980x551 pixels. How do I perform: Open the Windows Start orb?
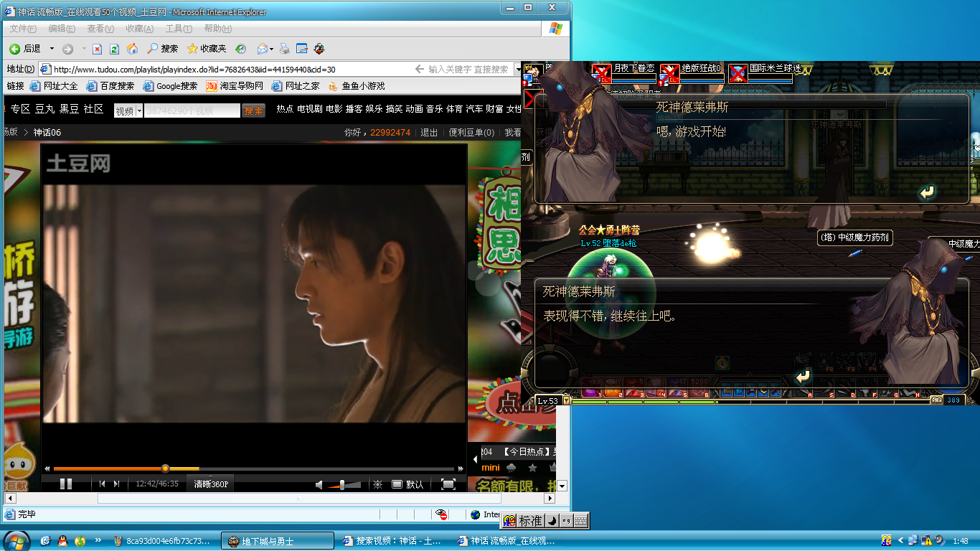[x=16, y=541]
